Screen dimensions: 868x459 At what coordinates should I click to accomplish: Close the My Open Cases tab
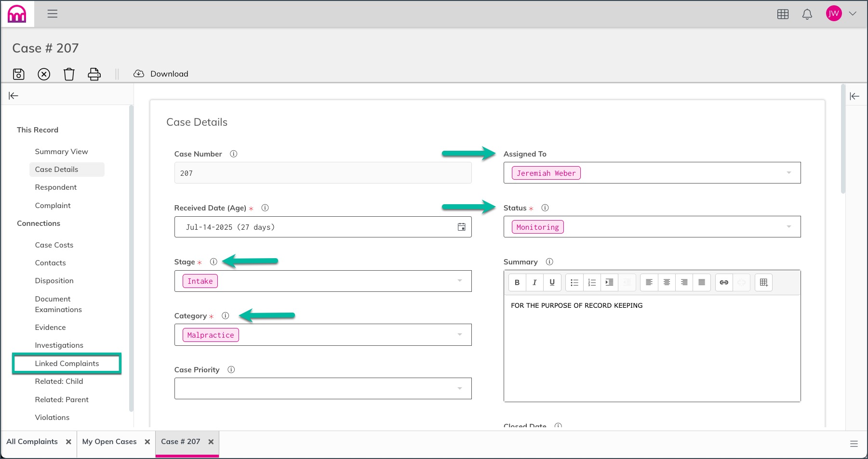147,442
